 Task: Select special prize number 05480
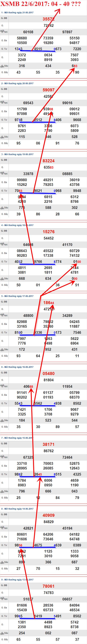pos(49,374)
